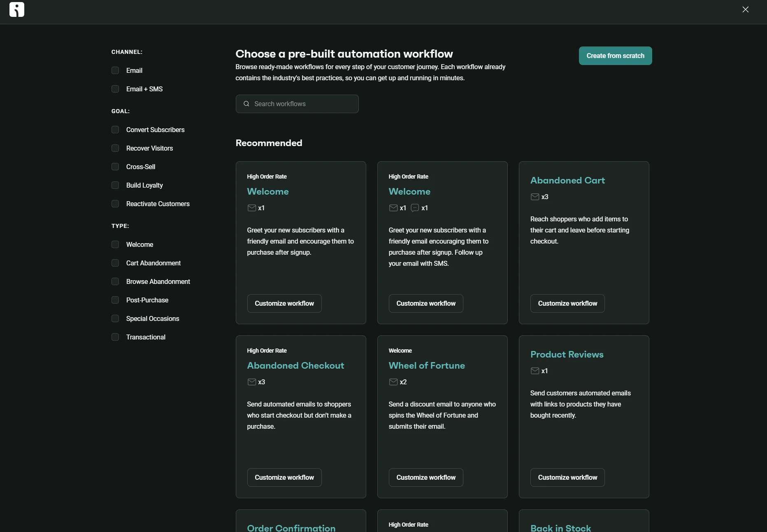767x532 pixels.
Task: Tick the Build Loyalty goal checkbox
Action: point(115,185)
